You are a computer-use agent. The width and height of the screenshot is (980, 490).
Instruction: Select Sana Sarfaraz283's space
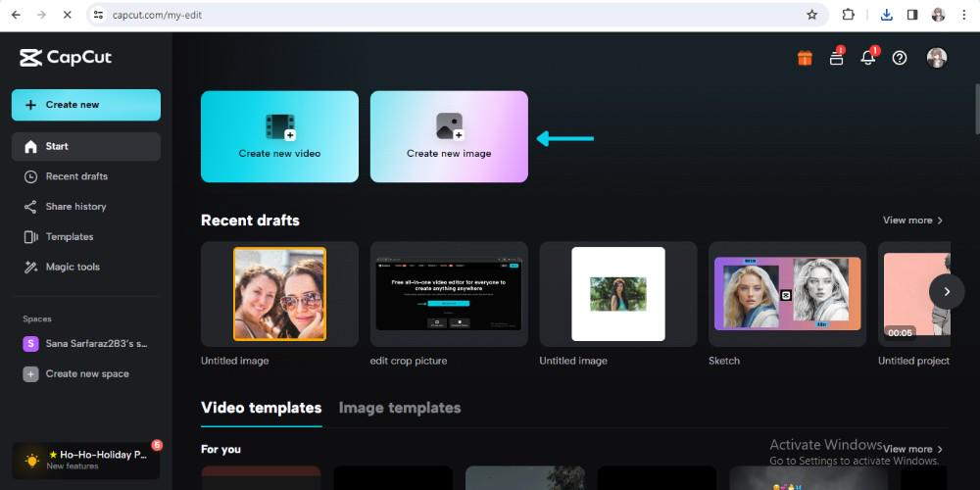point(85,344)
